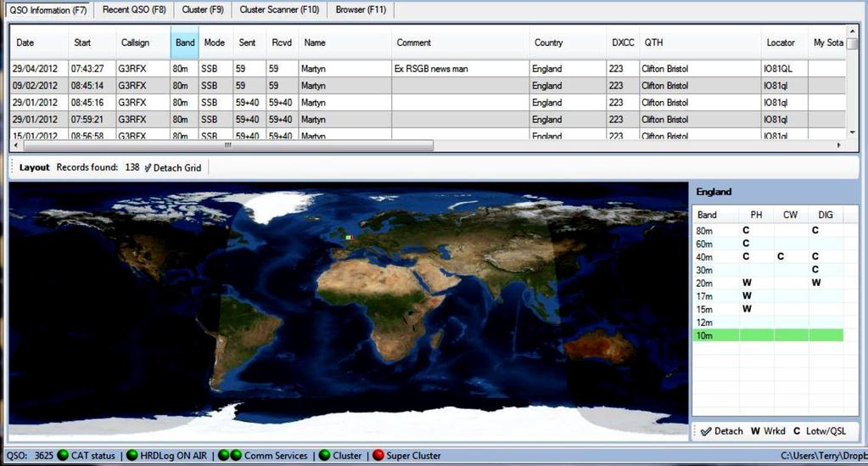Toggle Detach in band panel footer
This screenshot has width=868, height=466.
(x=722, y=431)
